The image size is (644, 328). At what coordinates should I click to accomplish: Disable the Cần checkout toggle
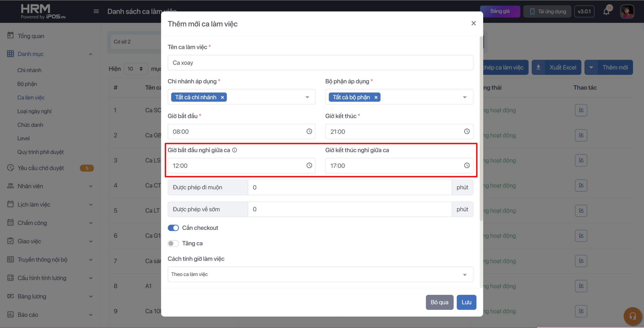coord(173,228)
